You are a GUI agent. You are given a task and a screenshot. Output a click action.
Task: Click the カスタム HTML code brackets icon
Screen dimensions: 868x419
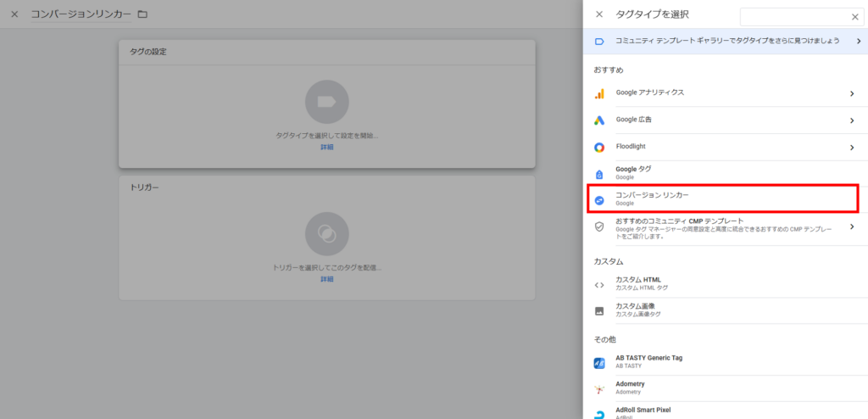pos(599,285)
